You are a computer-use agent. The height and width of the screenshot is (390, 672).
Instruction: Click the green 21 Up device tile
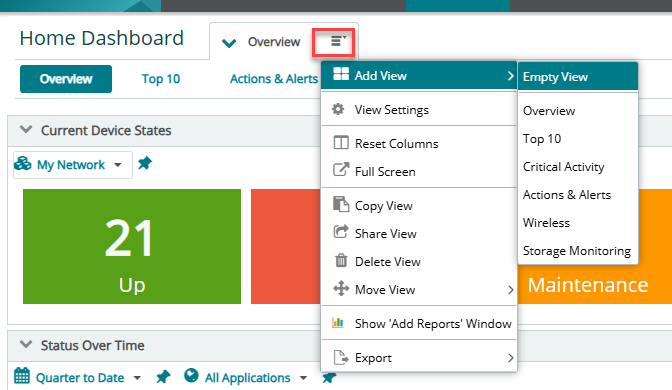pyautogui.click(x=132, y=246)
